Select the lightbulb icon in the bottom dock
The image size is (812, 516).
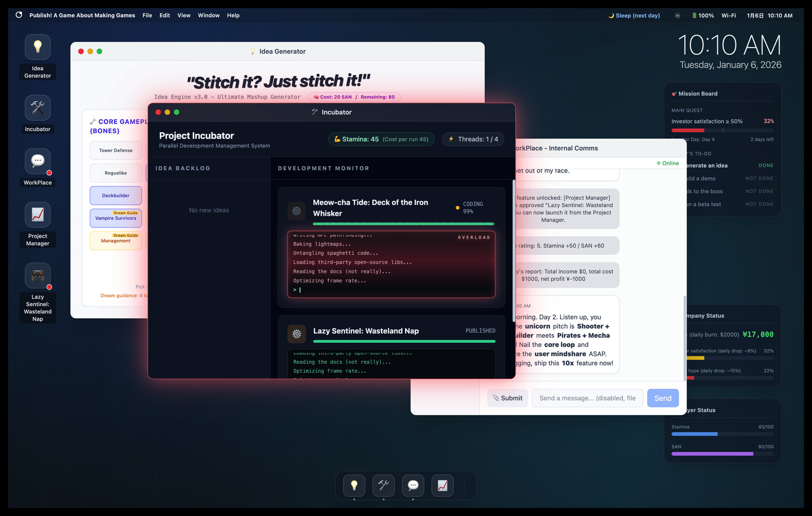point(353,485)
